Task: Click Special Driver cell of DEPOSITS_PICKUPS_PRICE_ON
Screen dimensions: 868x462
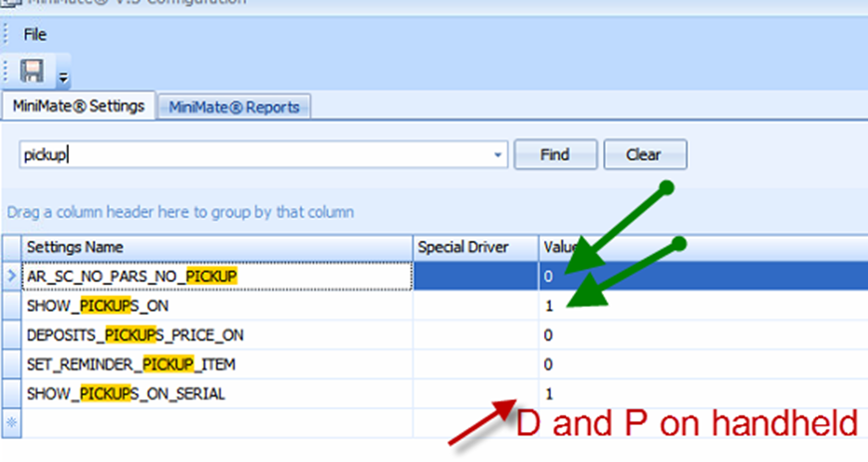Action: pos(475,335)
